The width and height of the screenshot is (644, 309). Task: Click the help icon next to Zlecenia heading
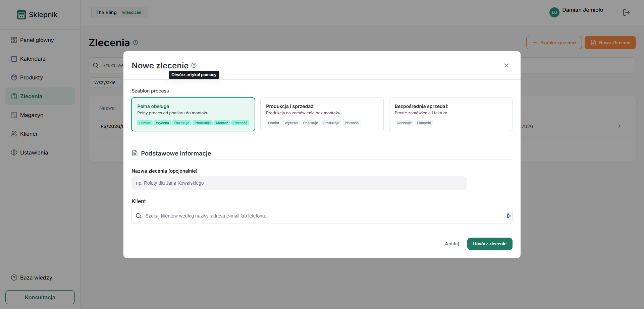136,43
